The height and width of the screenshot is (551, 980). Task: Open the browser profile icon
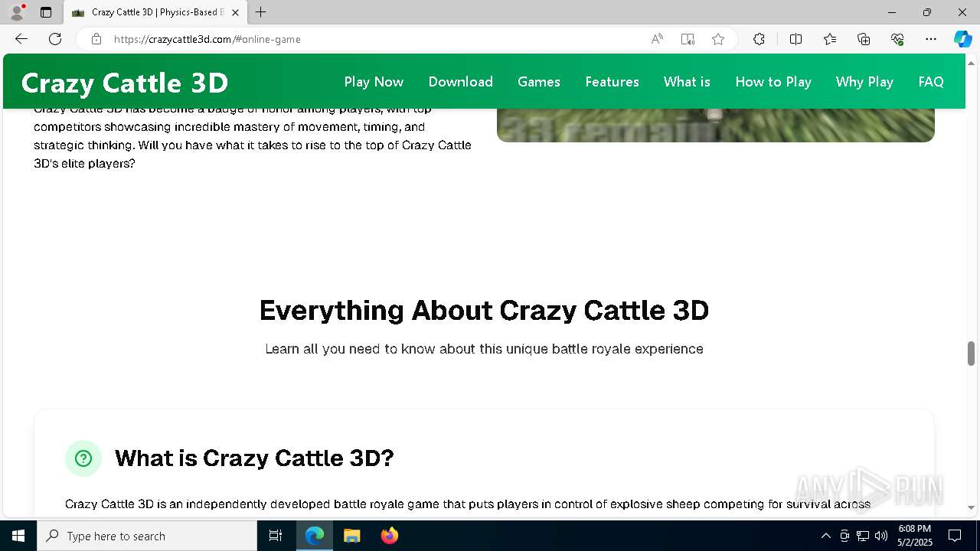(17, 12)
